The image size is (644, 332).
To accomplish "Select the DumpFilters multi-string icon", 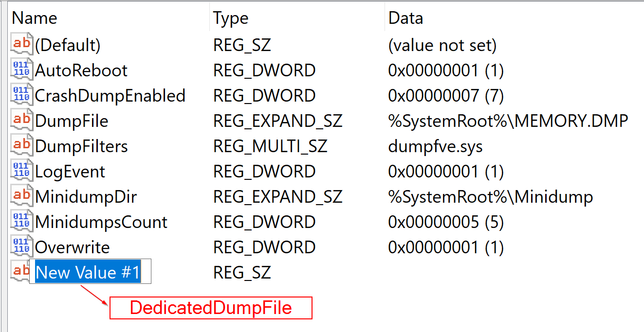I will 22,146.
